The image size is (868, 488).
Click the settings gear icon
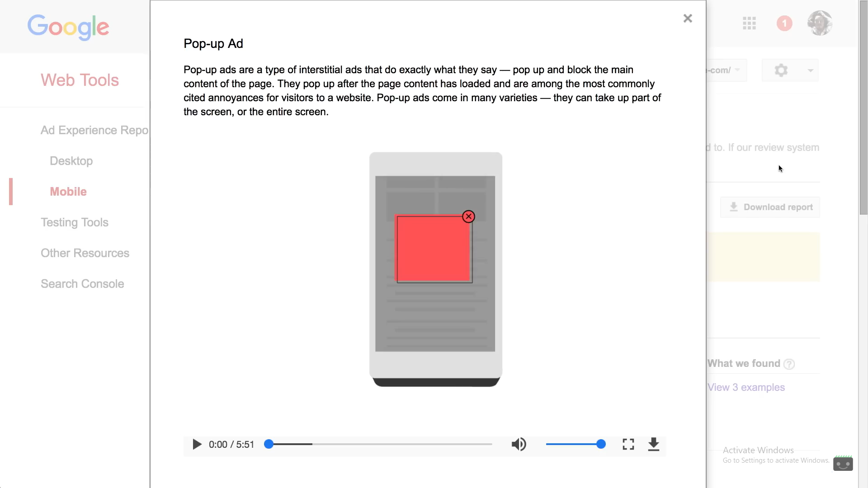pyautogui.click(x=781, y=70)
